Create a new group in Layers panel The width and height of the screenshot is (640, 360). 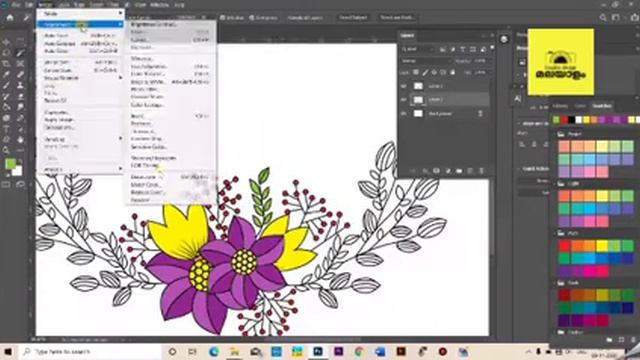tap(459, 171)
